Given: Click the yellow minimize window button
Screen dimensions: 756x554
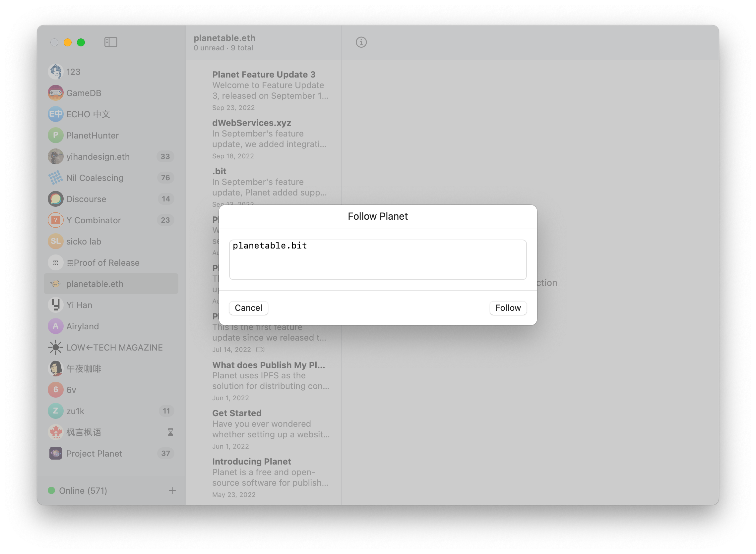Looking at the screenshot, I should 67,42.
